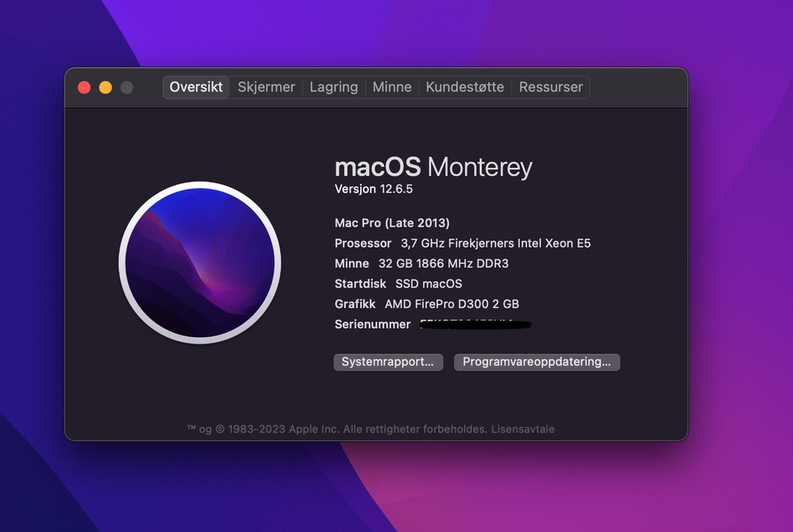Close the window with red button
The height and width of the screenshot is (532, 793).
(84, 88)
